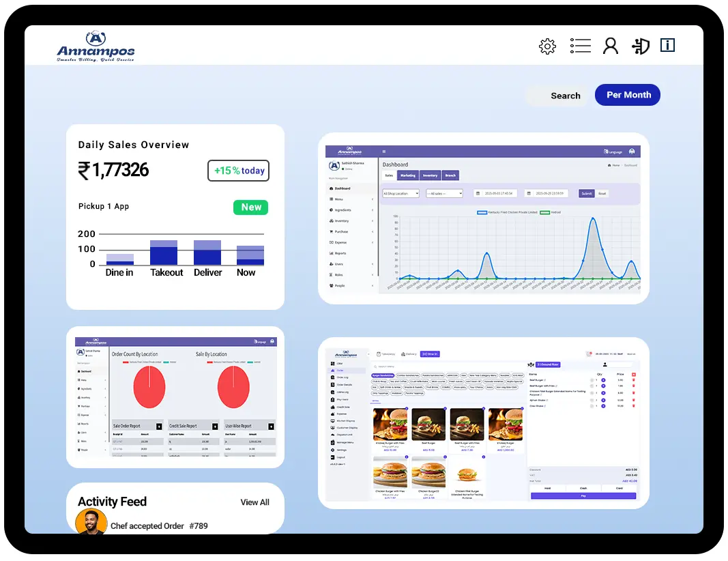
Task: Select the Dine In tab in POS preview
Action: [x=430, y=354]
